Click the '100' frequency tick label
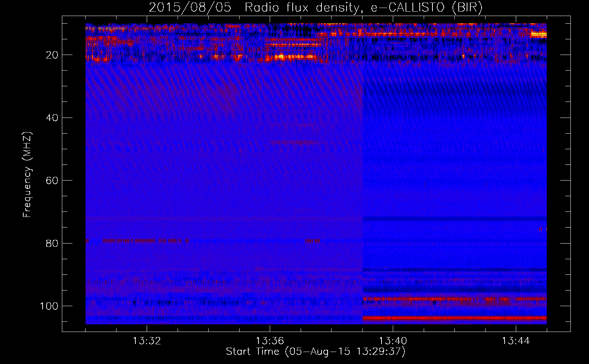The width and height of the screenshot is (589, 364). (x=49, y=306)
